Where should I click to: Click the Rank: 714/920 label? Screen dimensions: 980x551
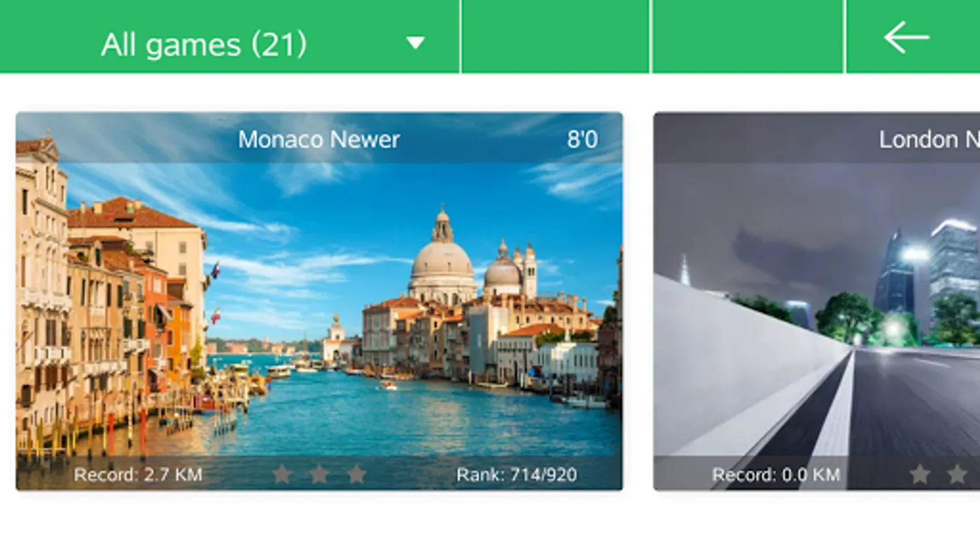516,474
